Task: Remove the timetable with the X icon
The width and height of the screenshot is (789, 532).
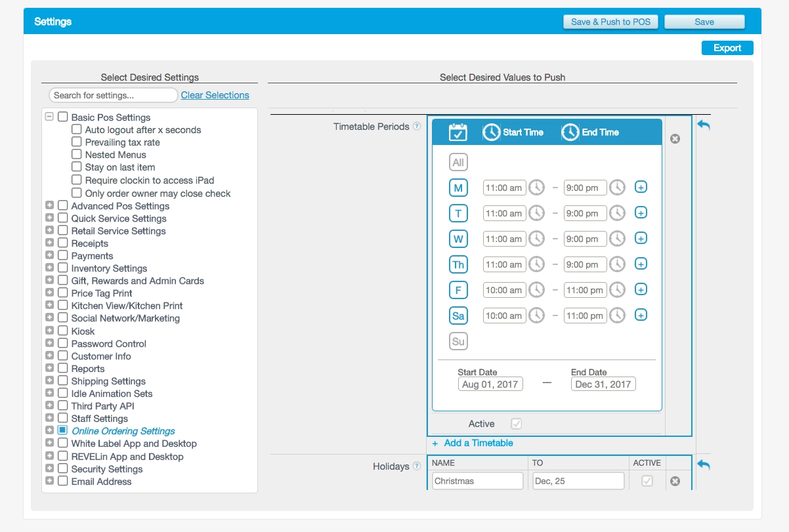Action: (675, 138)
